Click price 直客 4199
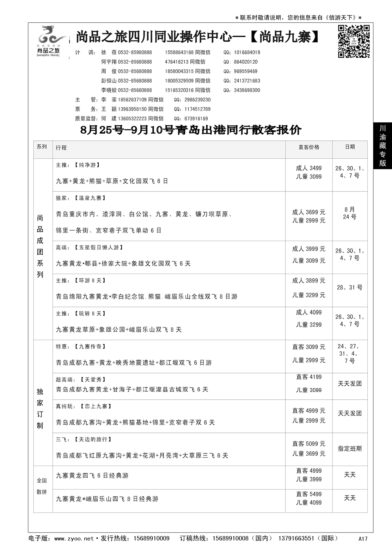Image resolution: width=392 pixels, height=555 pixels. point(309,377)
